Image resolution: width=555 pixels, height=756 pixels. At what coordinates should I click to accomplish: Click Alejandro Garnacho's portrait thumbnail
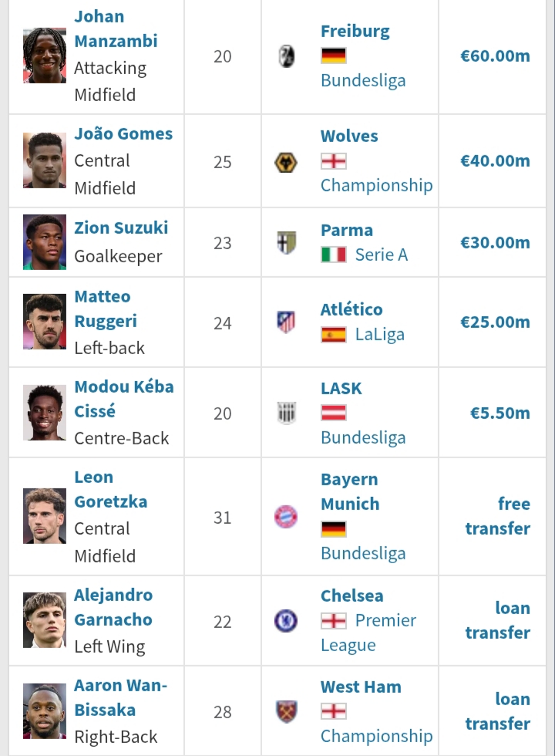coord(45,620)
